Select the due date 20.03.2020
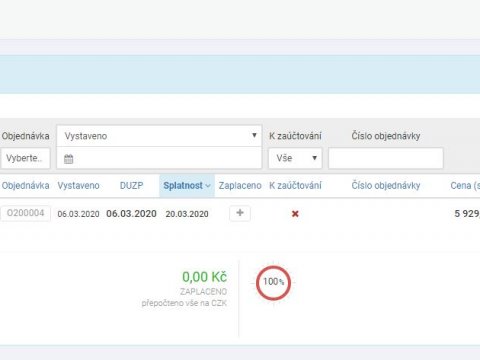The width and height of the screenshot is (480, 360). pyautogui.click(x=187, y=214)
